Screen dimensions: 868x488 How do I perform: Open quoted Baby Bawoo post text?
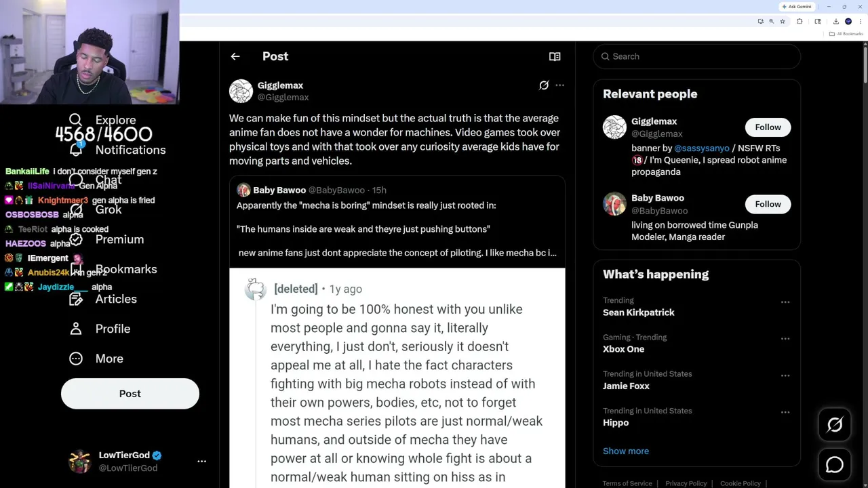[397, 229]
